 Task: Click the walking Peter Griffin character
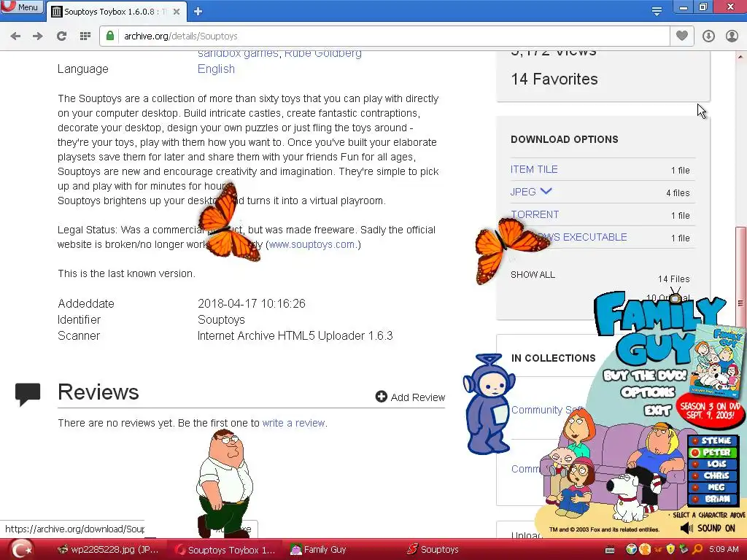point(224,483)
